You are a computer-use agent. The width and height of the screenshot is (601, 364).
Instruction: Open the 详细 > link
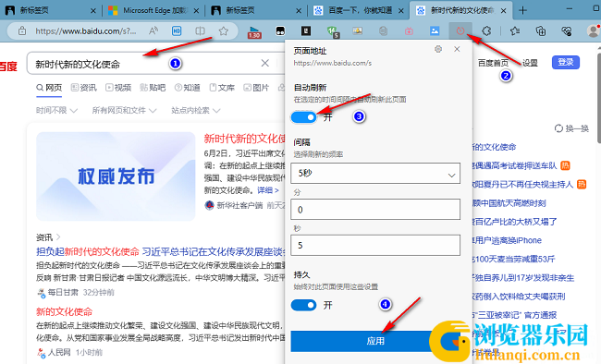(268, 190)
